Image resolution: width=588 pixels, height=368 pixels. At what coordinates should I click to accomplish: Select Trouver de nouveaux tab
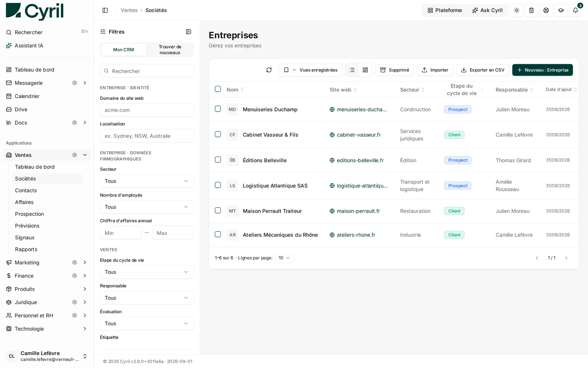170,50
